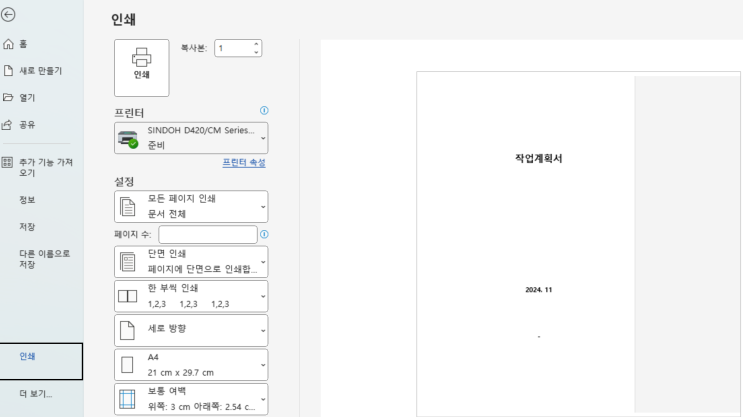743x417 pixels.
Task: Click the 작업계획서 title in preview
Action: click(x=538, y=158)
